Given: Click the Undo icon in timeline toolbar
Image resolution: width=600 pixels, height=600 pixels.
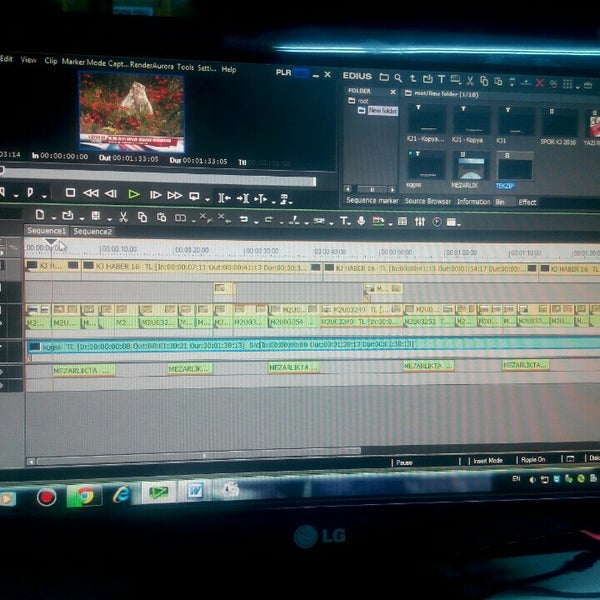Looking at the screenshot, I should [243, 219].
